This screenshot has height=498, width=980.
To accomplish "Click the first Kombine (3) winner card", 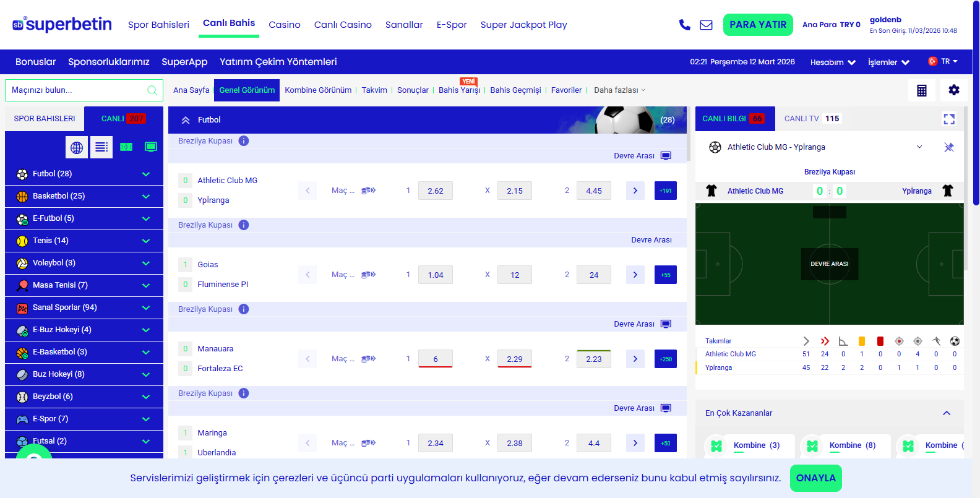I will (x=750, y=446).
